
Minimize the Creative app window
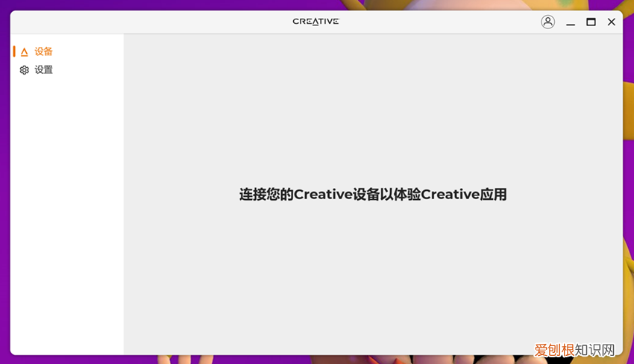[571, 22]
